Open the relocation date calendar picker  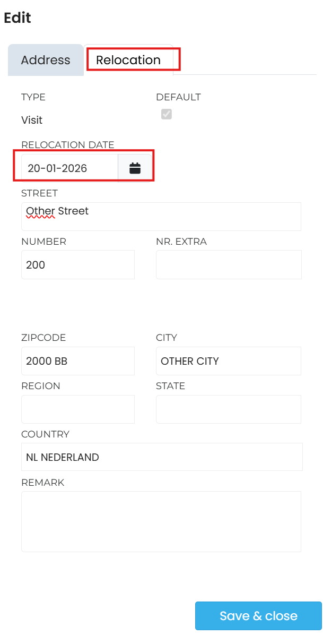click(x=135, y=168)
